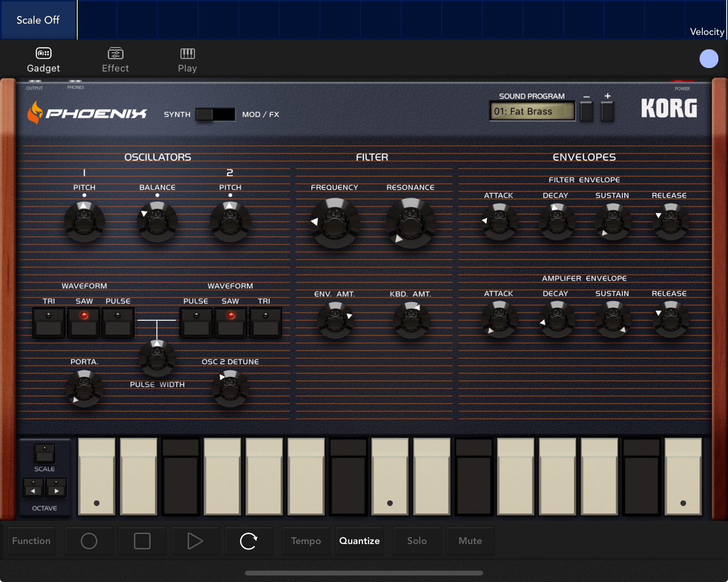Select PULSE waveform for oscillator 1
This screenshot has width=728, height=582.
tap(118, 323)
